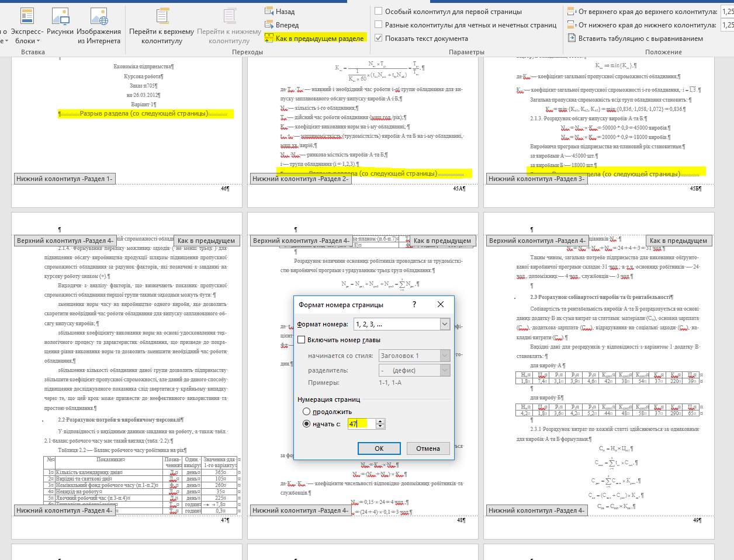Click heading 2.3 Розрахунок собівартості виробів
This screenshot has width=734, height=560.
click(x=602, y=297)
